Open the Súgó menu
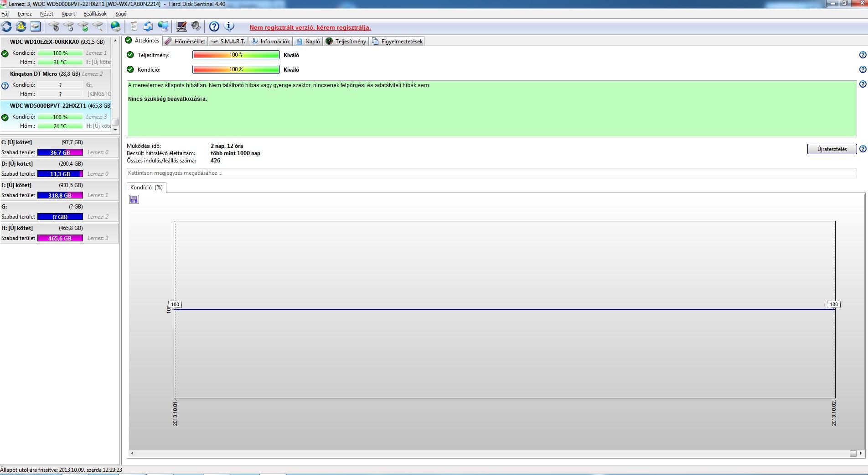Screen dimensions: 868x475 pos(121,14)
